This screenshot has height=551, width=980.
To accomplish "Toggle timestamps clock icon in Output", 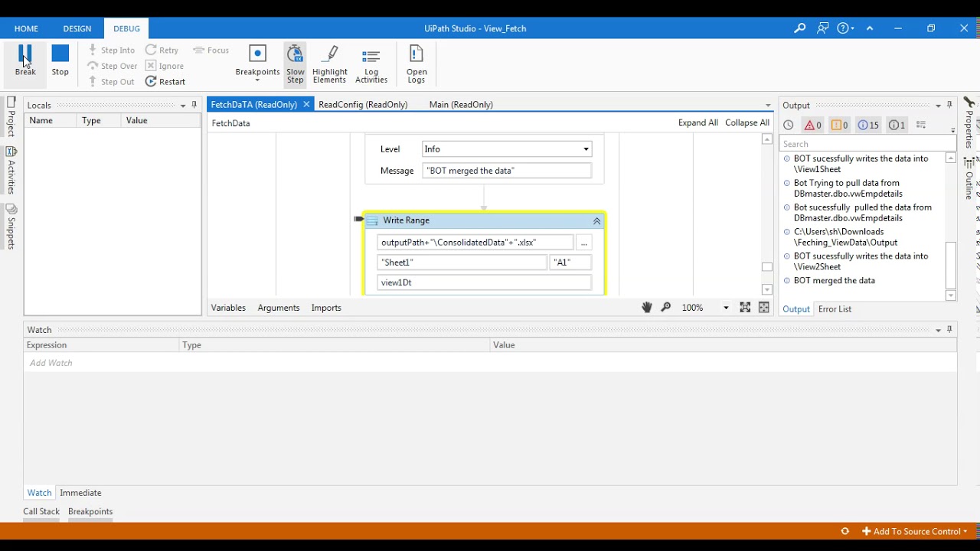I will coord(789,126).
